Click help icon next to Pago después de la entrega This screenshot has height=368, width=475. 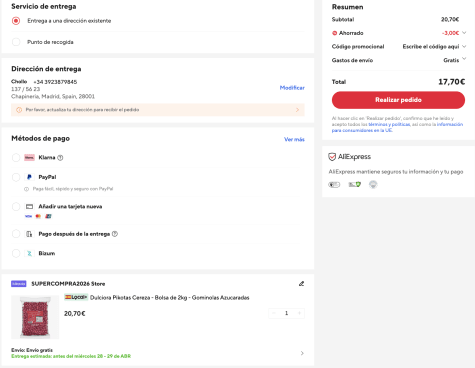coord(115,234)
